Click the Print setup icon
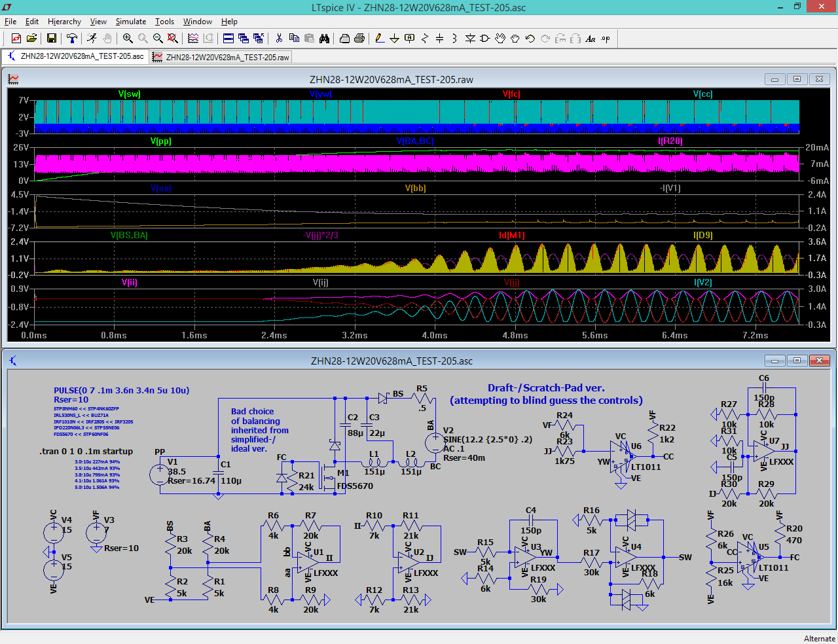The width and height of the screenshot is (838, 644). pos(344,39)
